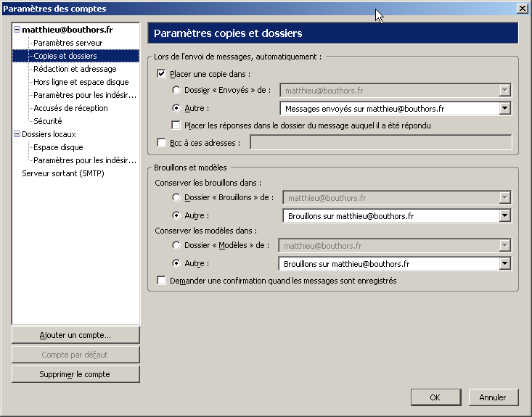The width and height of the screenshot is (532, 417).
Task: Click inside the Bcc addresses text field
Action: (380, 143)
